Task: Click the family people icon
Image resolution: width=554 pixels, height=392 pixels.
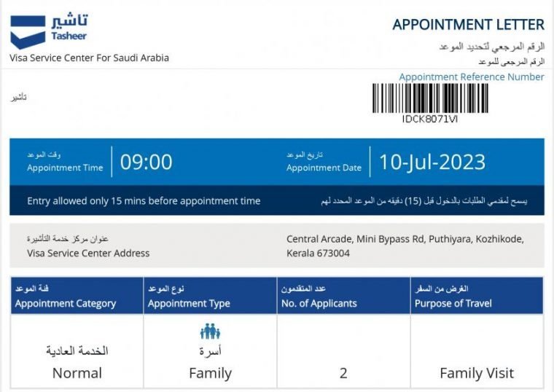Action: click(x=210, y=332)
